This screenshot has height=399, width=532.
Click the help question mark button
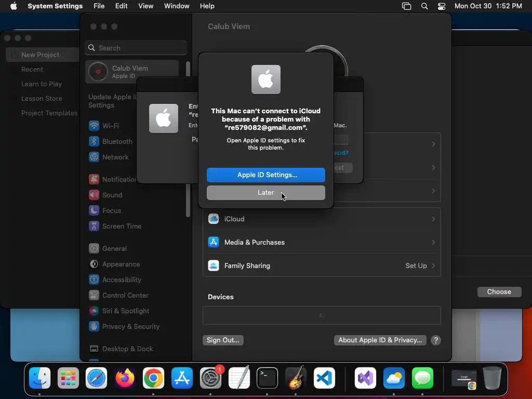tap(436, 340)
